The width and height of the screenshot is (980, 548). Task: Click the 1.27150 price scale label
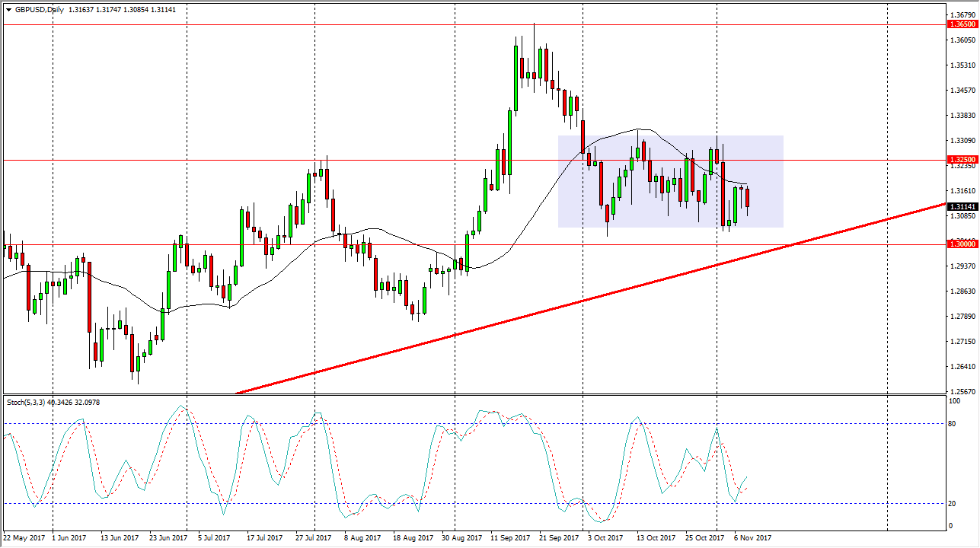pos(962,341)
